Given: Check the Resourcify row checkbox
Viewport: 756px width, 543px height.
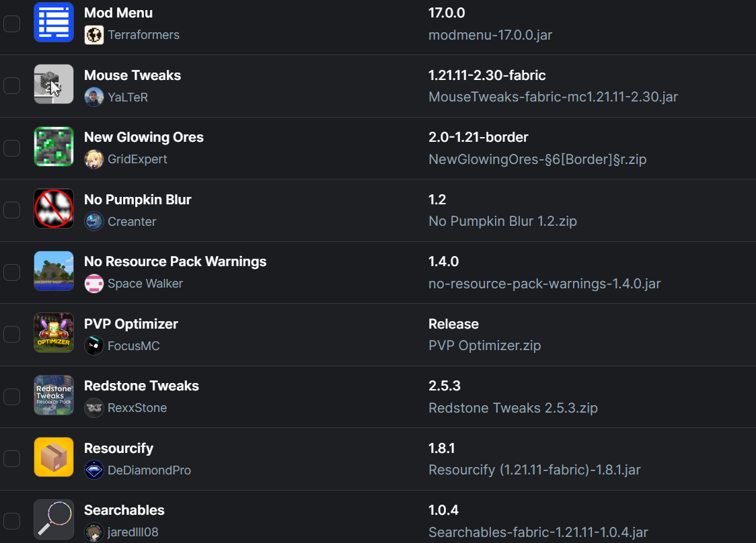Looking at the screenshot, I should click(11, 459).
